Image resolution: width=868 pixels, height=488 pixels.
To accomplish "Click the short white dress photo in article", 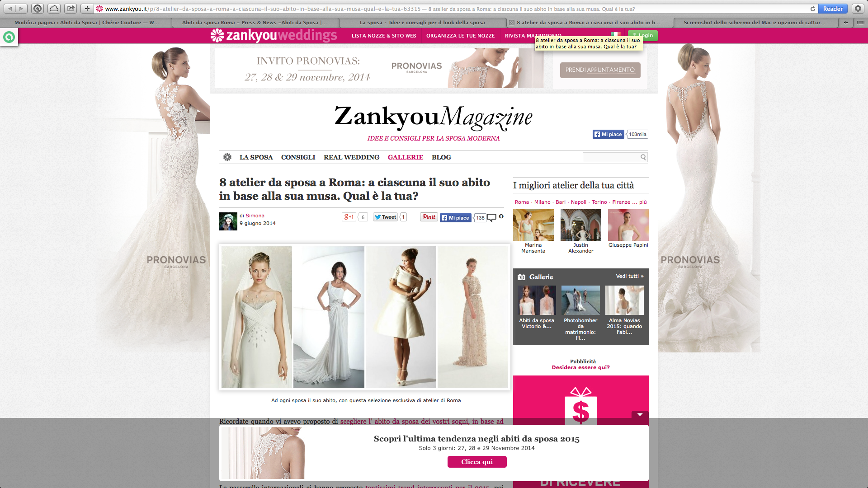I will pos(401,317).
